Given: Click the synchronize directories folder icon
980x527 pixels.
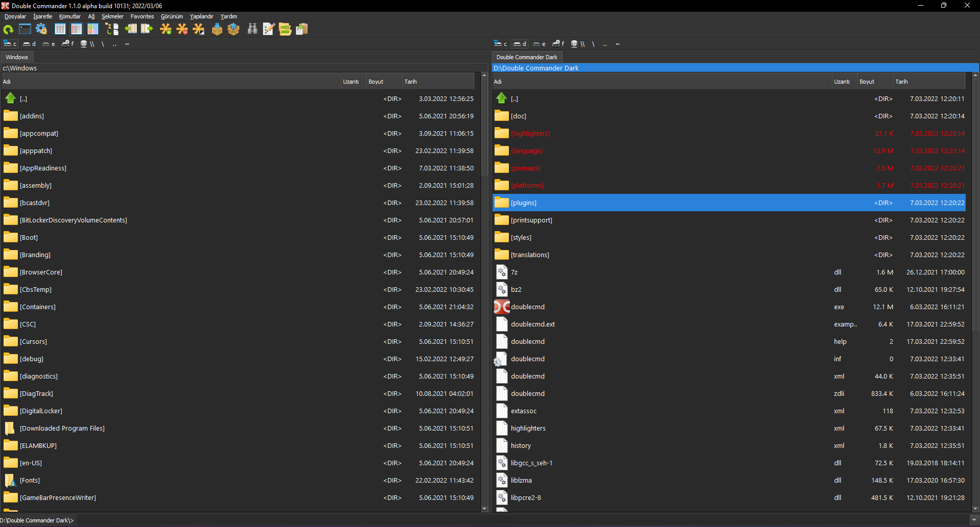Looking at the screenshot, I should coord(285,29).
